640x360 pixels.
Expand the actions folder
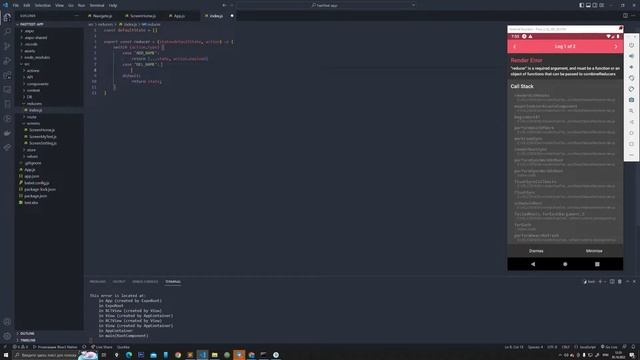pyautogui.click(x=33, y=71)
